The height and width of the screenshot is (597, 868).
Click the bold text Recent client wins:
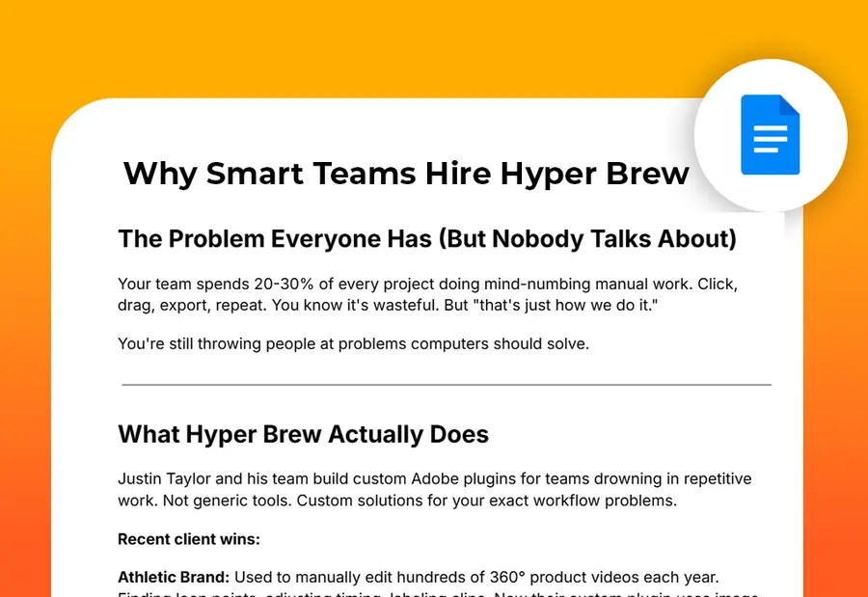[x=189, y=539]
